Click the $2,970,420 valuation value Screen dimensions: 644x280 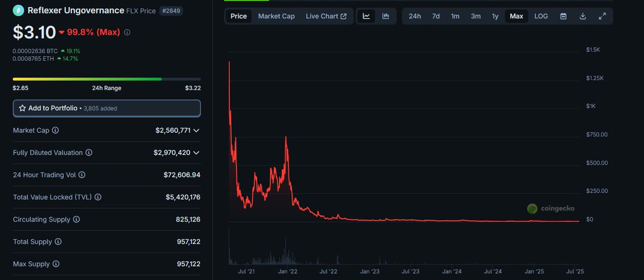click(x=172, y=153)
